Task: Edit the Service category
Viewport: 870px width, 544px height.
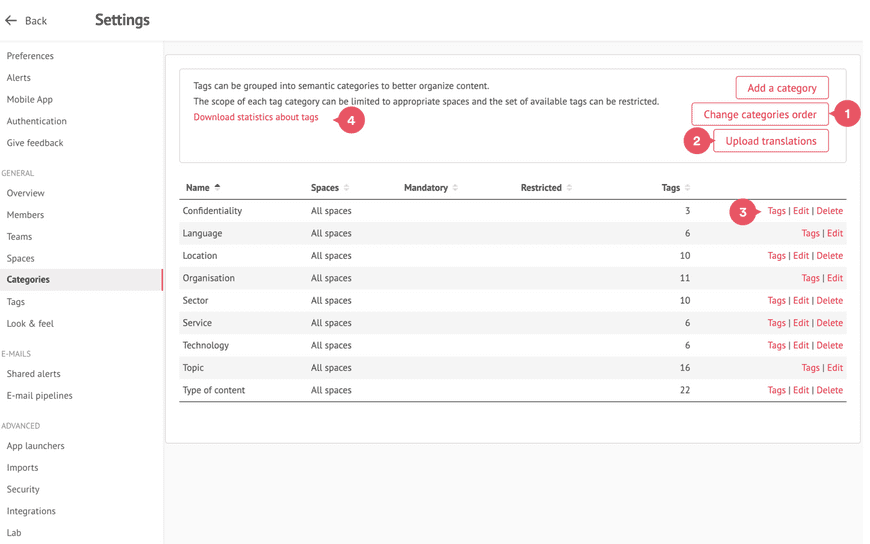Action: 801,323
